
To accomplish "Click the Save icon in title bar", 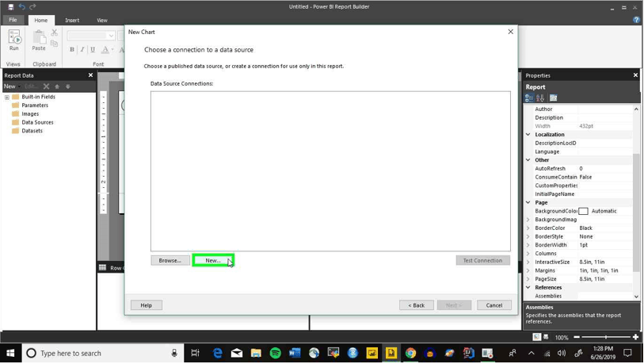I will [10, 6].
